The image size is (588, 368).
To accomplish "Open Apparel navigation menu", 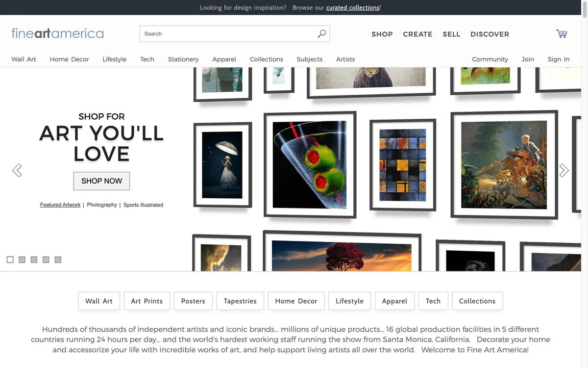I will click(224, 59).
